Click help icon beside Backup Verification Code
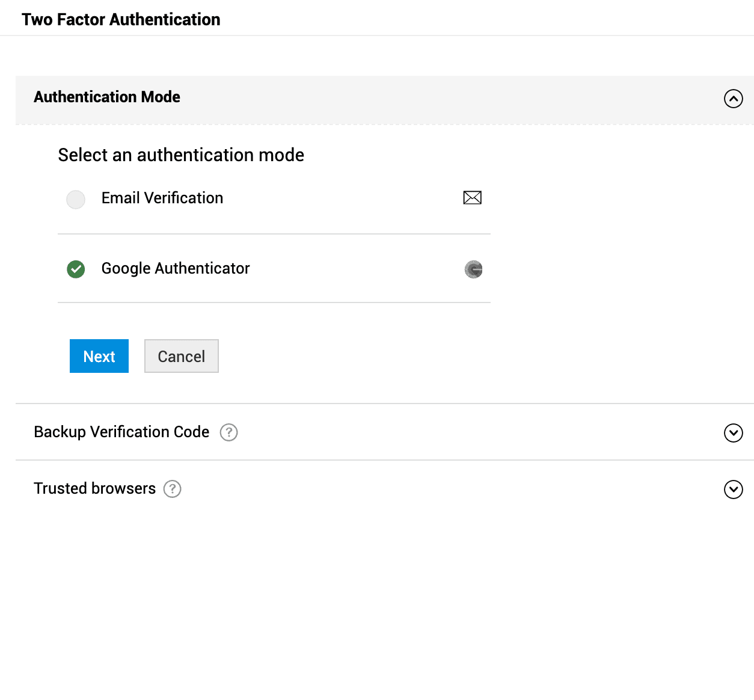 point(228,432)
